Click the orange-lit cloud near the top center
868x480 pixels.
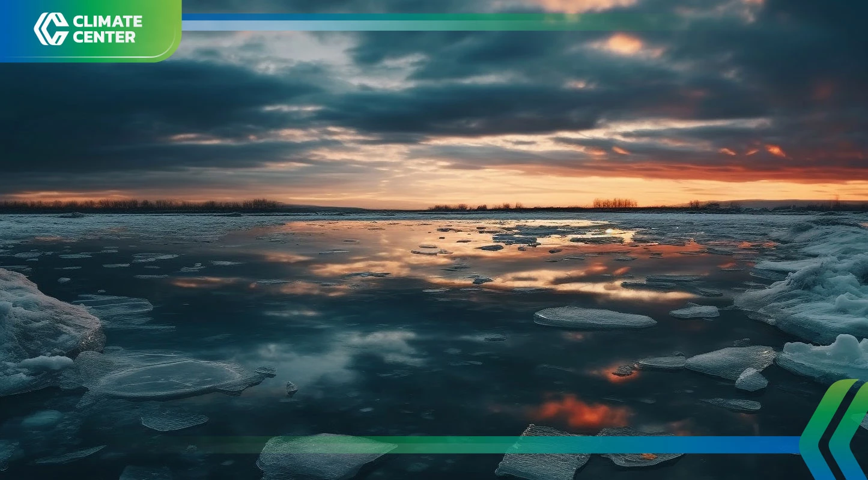pos(622,44)
